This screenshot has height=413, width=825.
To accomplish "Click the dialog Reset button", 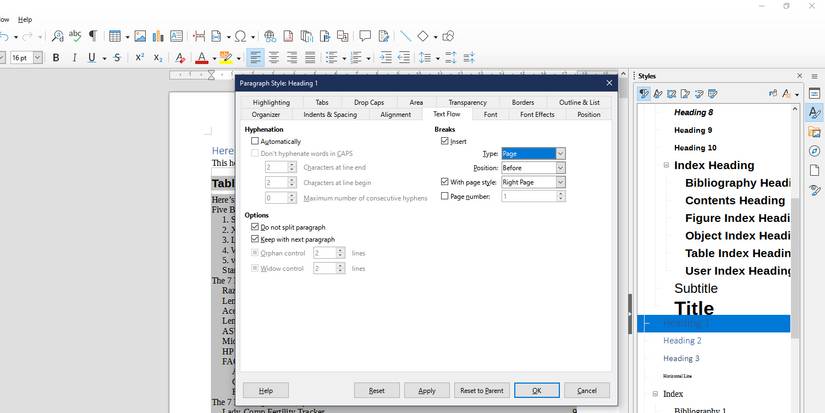I will [x=377, y=390].
